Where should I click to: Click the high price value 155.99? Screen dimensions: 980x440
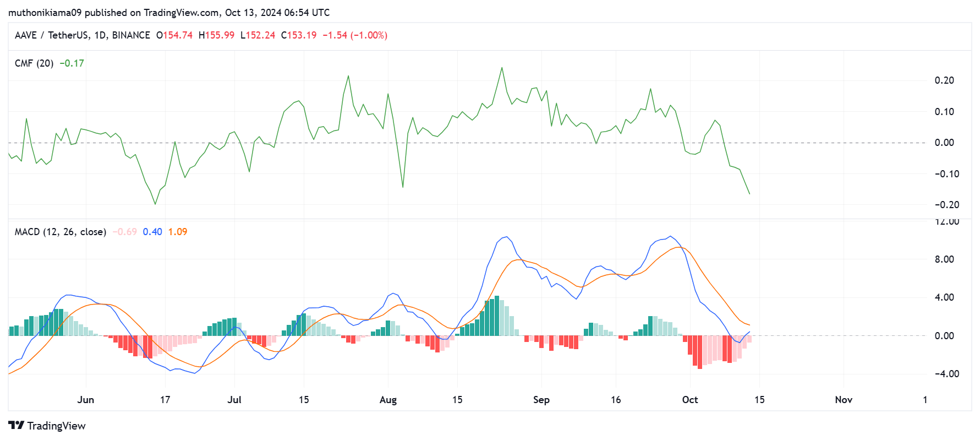click(220, 35)
